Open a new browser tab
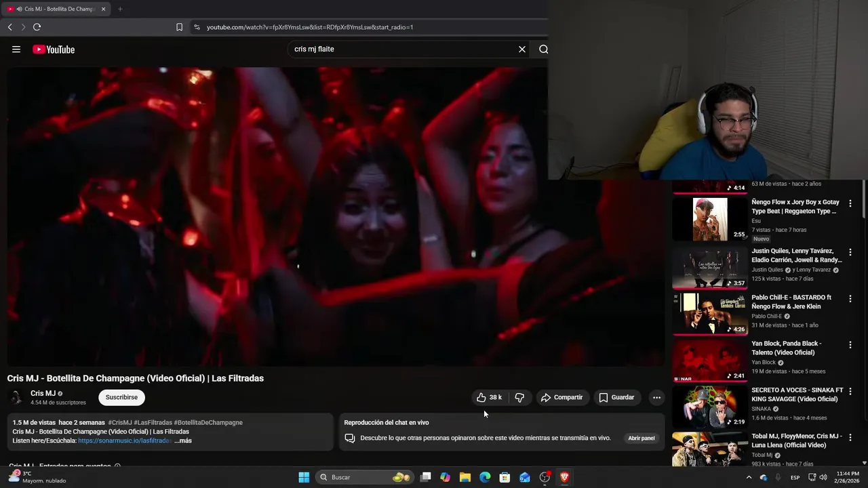868x488 pixels. click(120, 9)
